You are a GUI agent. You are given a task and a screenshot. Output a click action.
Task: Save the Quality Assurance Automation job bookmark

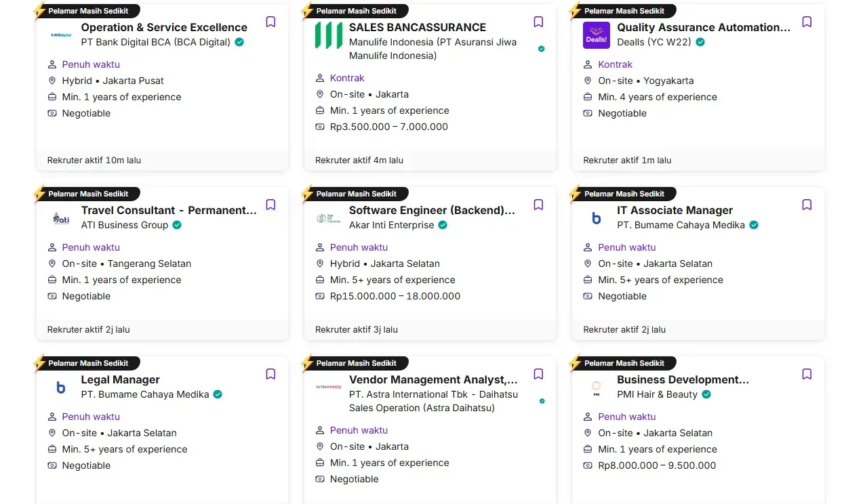pyautogui.click(x=807, y=22)
